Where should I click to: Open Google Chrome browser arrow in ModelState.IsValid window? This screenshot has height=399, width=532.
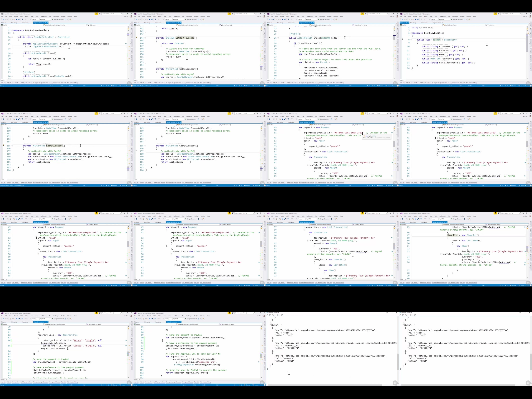pos(330,19)
